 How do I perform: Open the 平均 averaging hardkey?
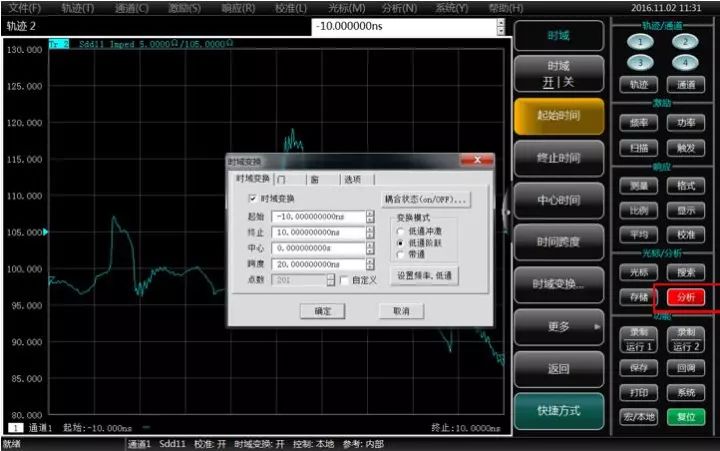click(x=639, y=235)
